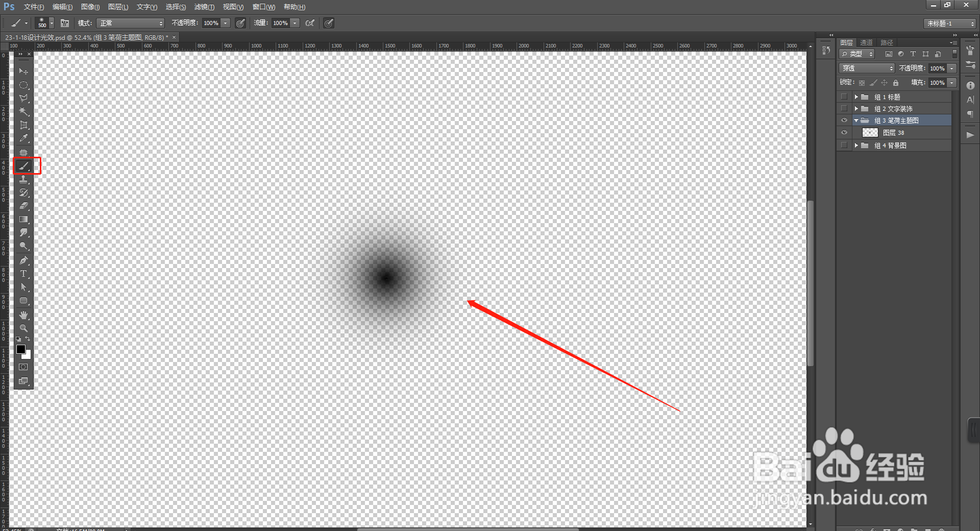Toggle layer filtering on/off switch
Screen dimensions: 980x531
(954, 54)
